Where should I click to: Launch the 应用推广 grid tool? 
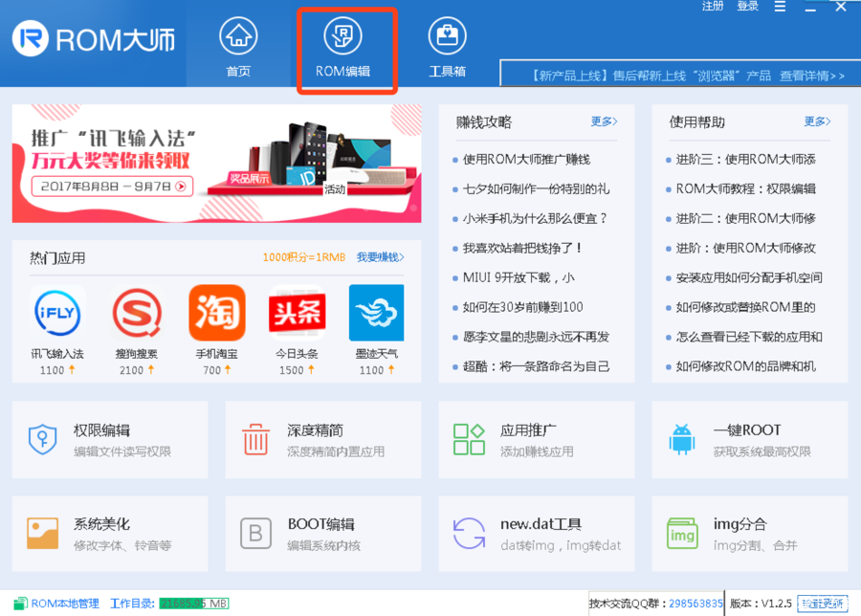537,440
